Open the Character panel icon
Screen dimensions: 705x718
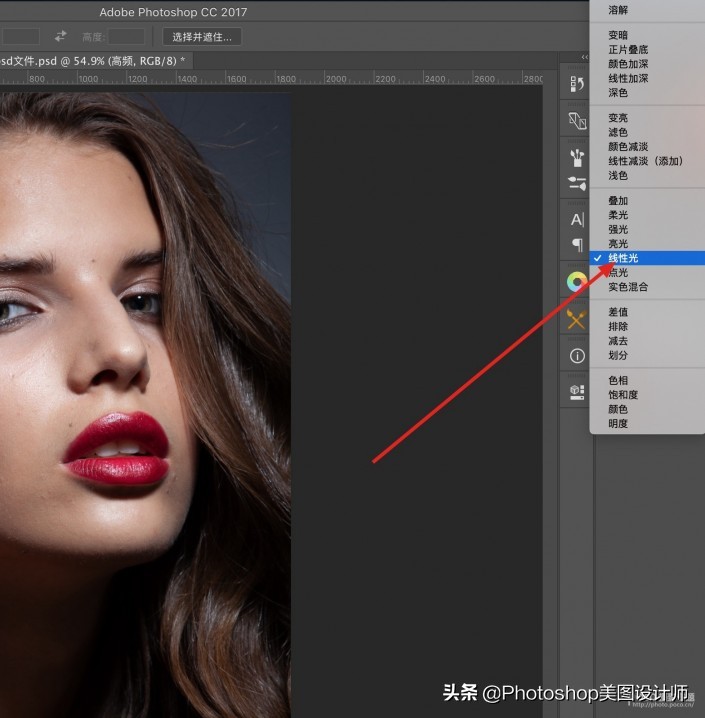[577, 220]
